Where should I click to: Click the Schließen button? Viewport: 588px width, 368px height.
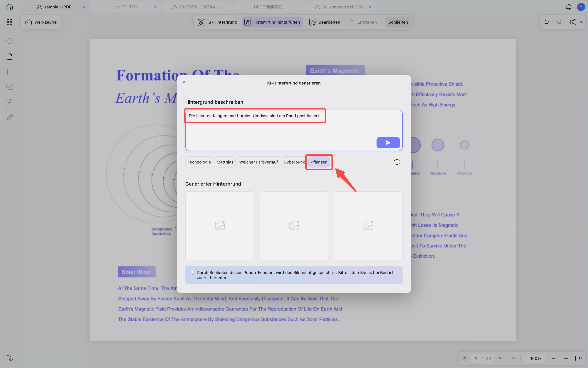(x=398, y=22)
